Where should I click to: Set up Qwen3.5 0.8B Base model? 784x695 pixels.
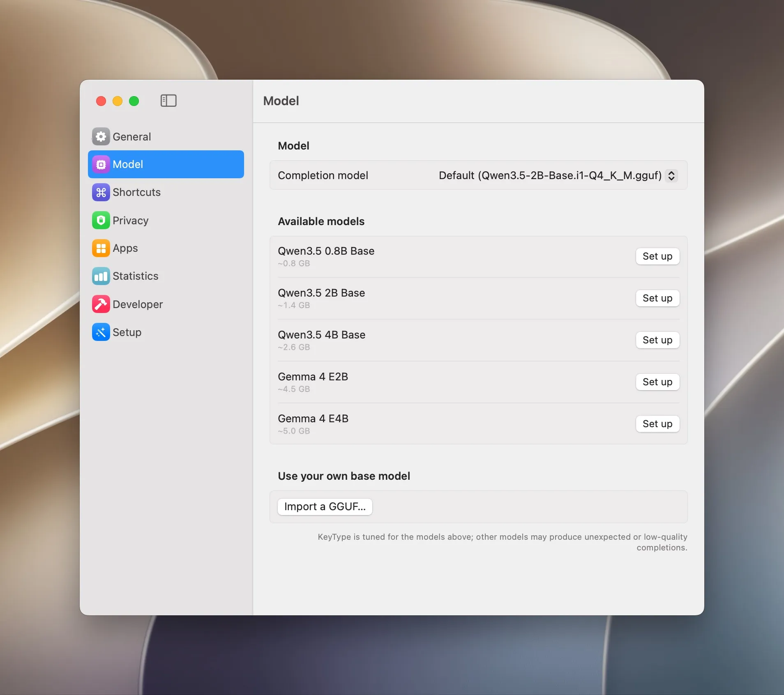pyautogui.click(x=657, y=256)
